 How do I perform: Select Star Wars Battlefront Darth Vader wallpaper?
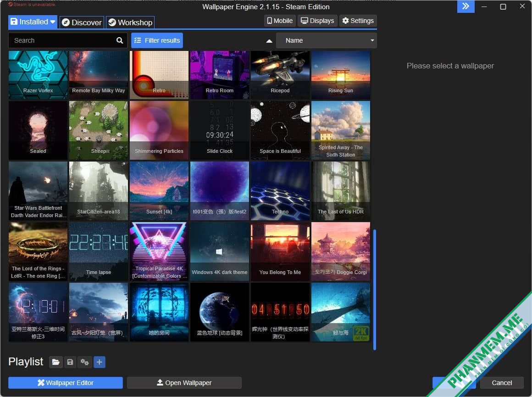38,191
